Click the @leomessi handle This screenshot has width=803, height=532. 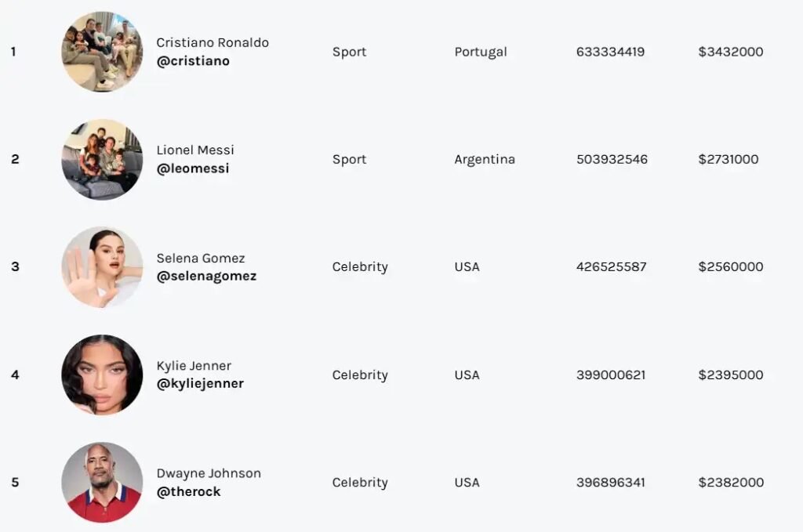[193, 168]
